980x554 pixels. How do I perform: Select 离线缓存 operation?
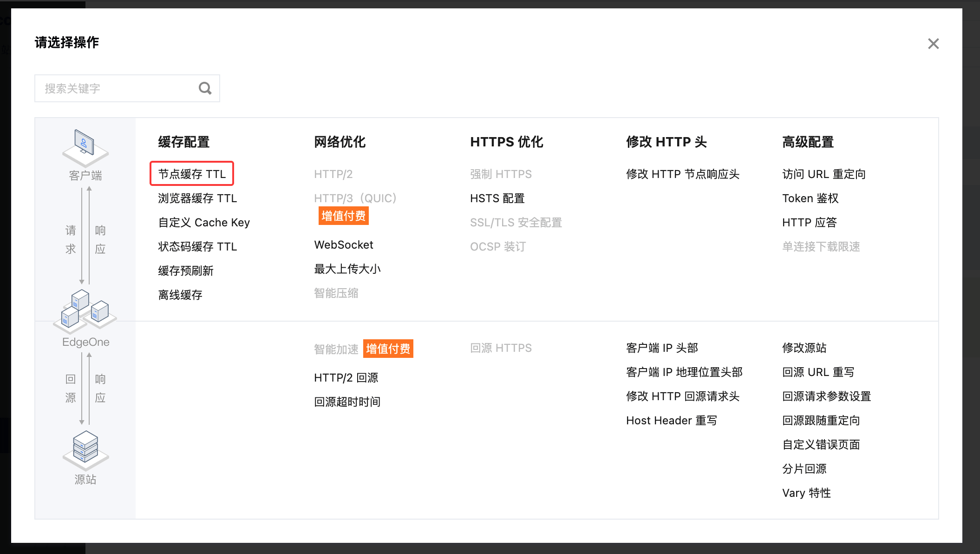coord(180,295)
